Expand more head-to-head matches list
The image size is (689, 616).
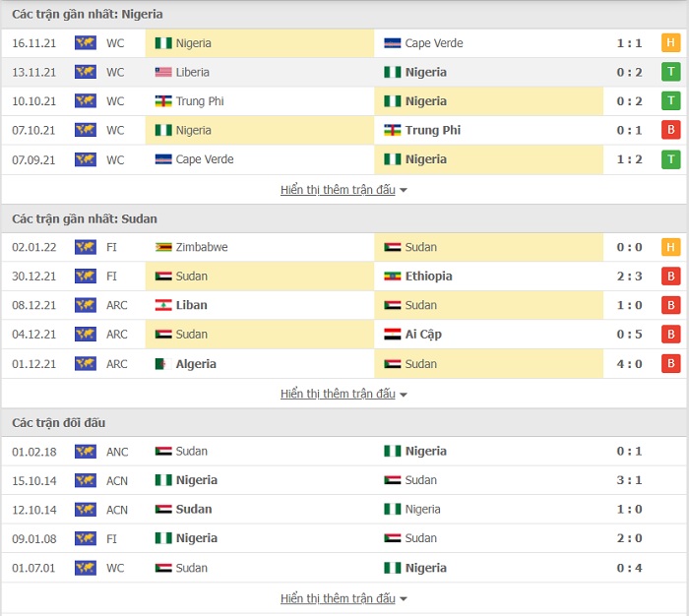tap(344, 598)
